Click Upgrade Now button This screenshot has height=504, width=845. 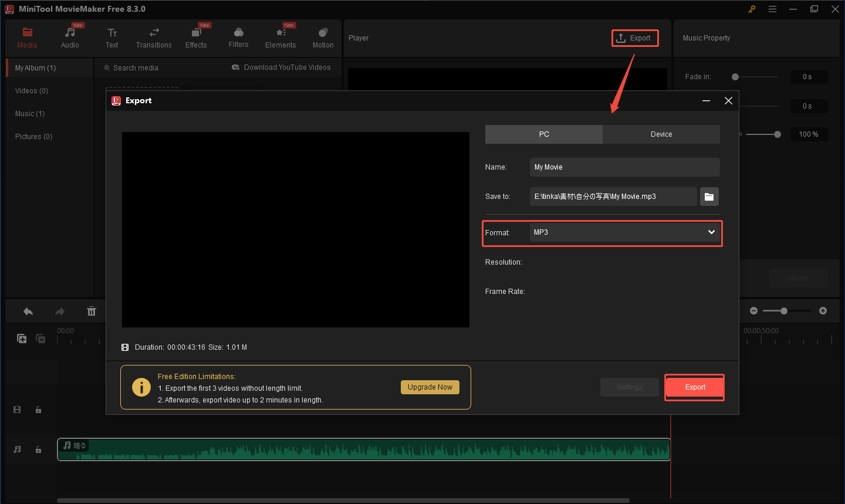[x=430, y=387]
